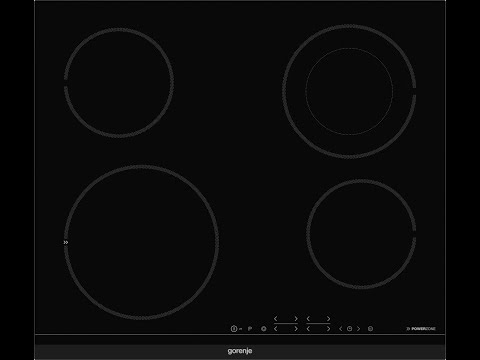This screenshot has height=360, width=480.
Task: Tap the left arrow in the lower-right arrow pair
Action: (x=308, y=329)
